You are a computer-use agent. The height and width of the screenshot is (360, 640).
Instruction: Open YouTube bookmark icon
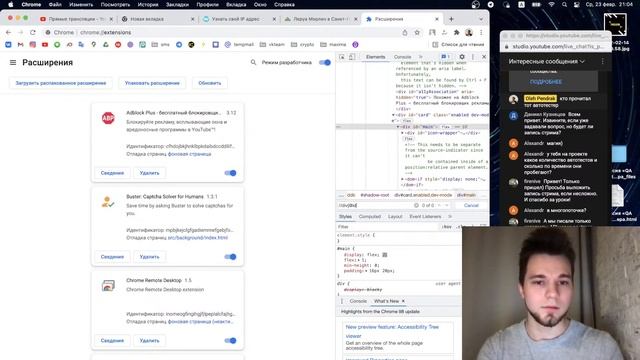pos(45,44)
